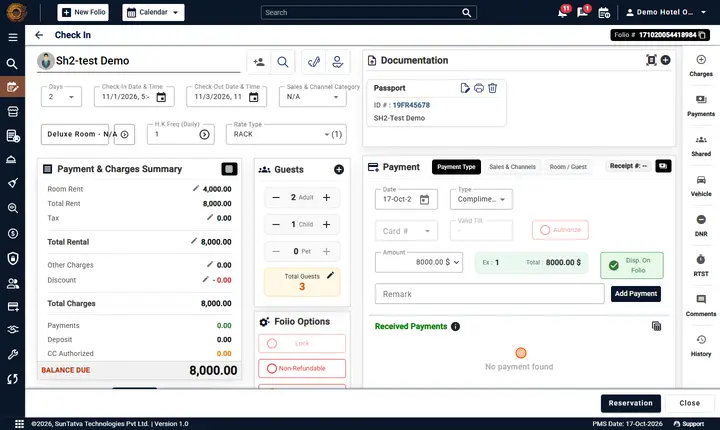Click the Close button
Screen dimensions: 720x430
pyautogui.click(x=690, y=403)
